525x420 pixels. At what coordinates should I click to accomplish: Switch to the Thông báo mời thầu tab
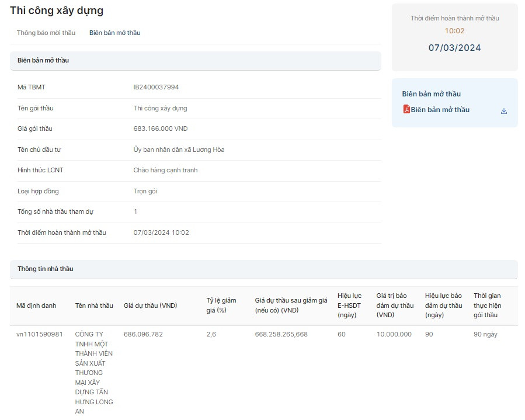point(46,33)
